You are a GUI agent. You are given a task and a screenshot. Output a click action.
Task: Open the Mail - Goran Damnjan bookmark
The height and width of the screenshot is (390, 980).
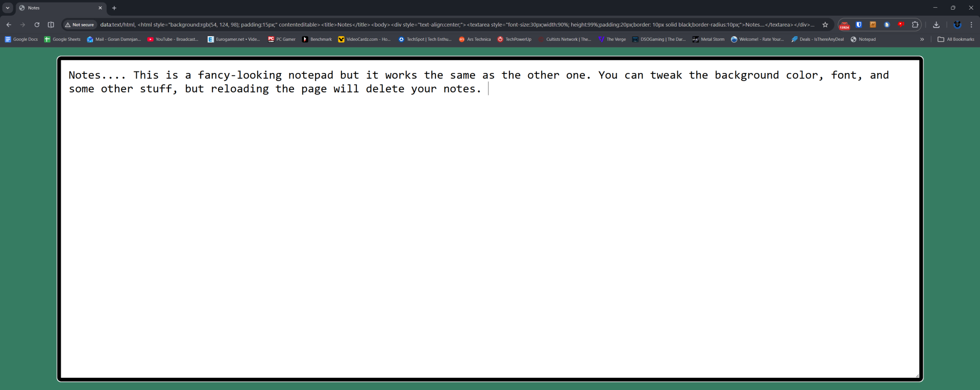click(x=114, y=39)
